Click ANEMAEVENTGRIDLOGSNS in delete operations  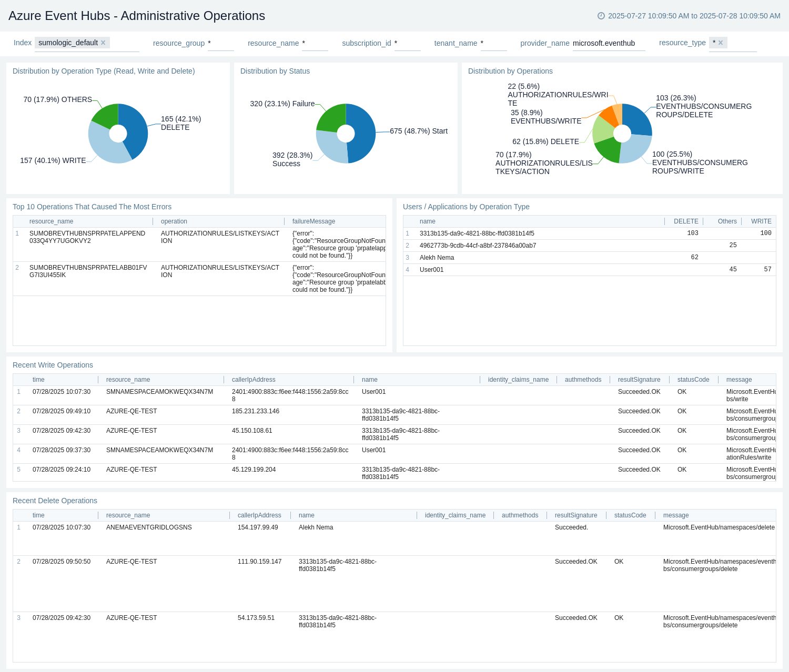[x=149, y=527]
